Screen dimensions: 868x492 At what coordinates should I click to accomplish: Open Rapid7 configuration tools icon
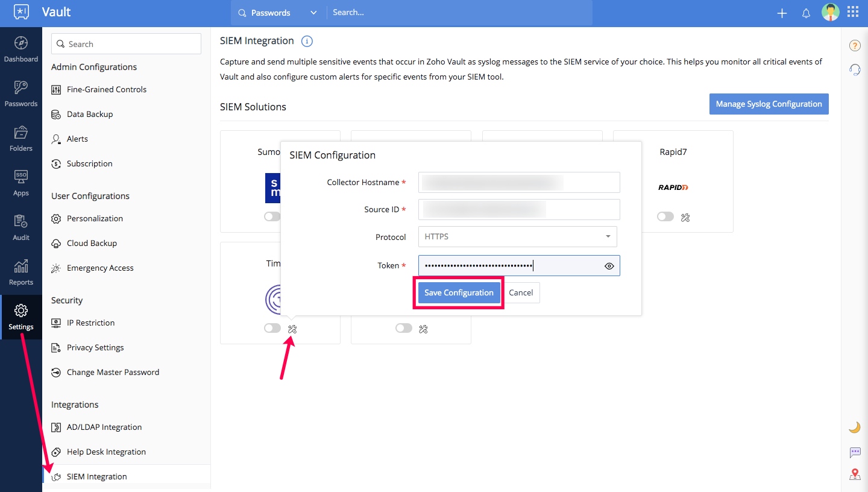click(x=685, y=217)
